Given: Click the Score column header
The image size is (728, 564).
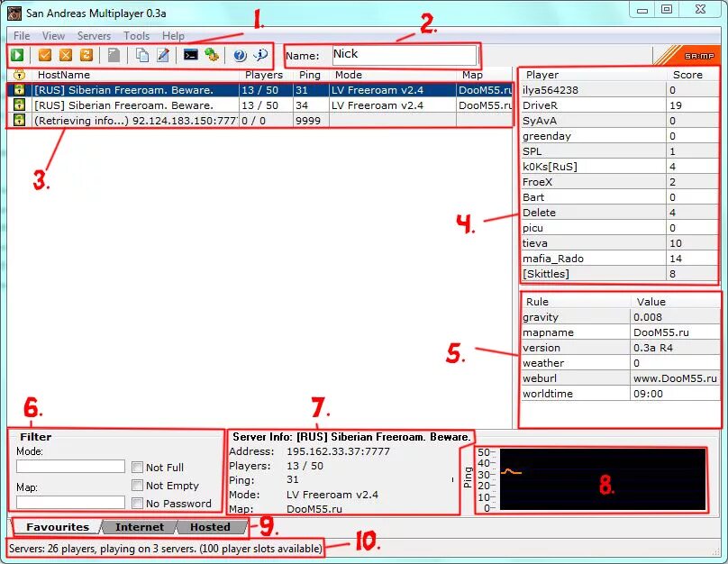Looking at the screenshot, I should pyautogui.click(x=692, y=75).
